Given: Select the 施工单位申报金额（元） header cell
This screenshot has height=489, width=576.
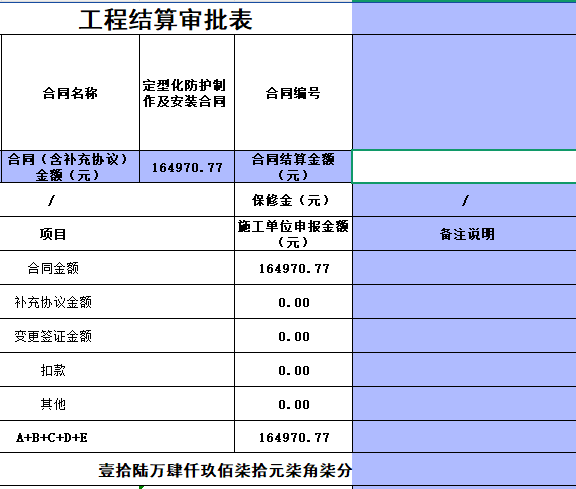Looking at the screenshot, I should (x=293, y=234).
